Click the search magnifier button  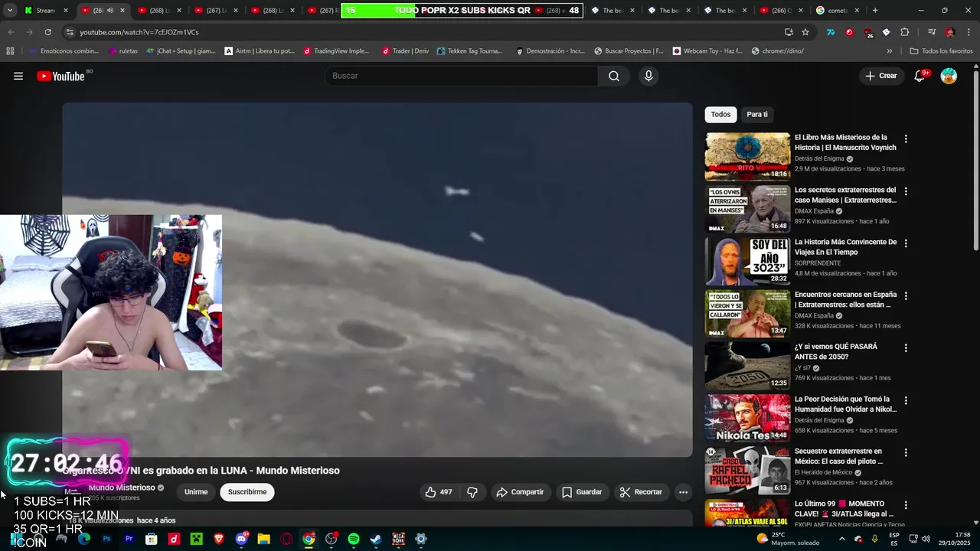coord(613,76)
